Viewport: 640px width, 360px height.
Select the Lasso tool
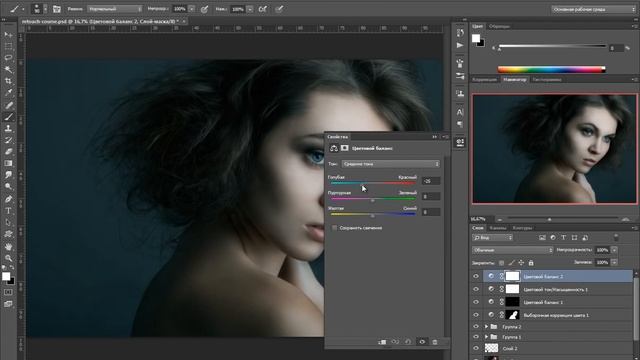click(8, 58)
